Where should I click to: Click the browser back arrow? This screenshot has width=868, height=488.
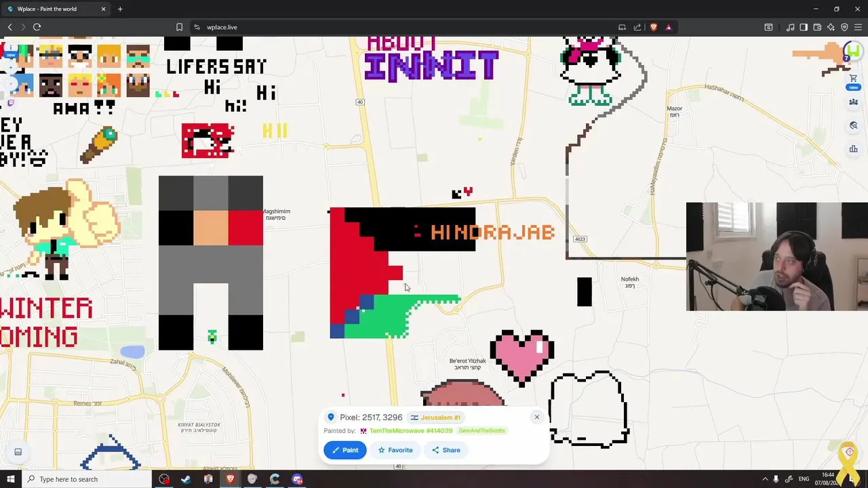[9, 27]
